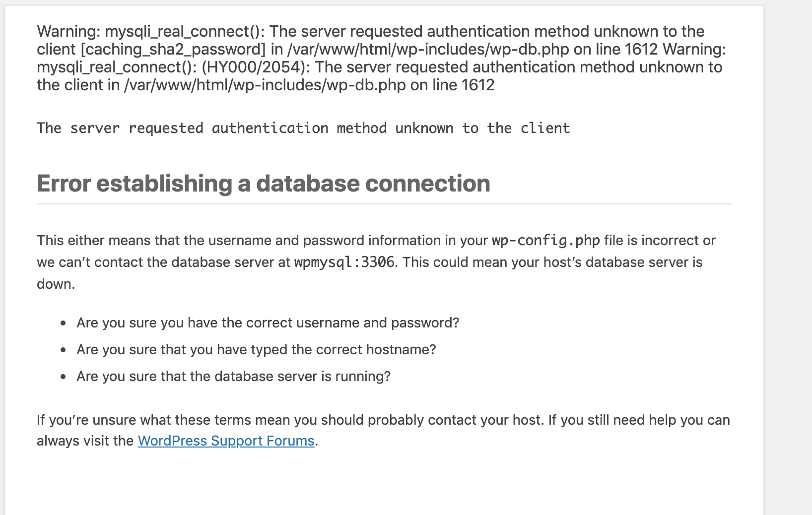Click the wp-db.php path beside caching_sha2_password
Image resolution: width=812 pixels, height=515 pixels.
click(x=428, y=49)
